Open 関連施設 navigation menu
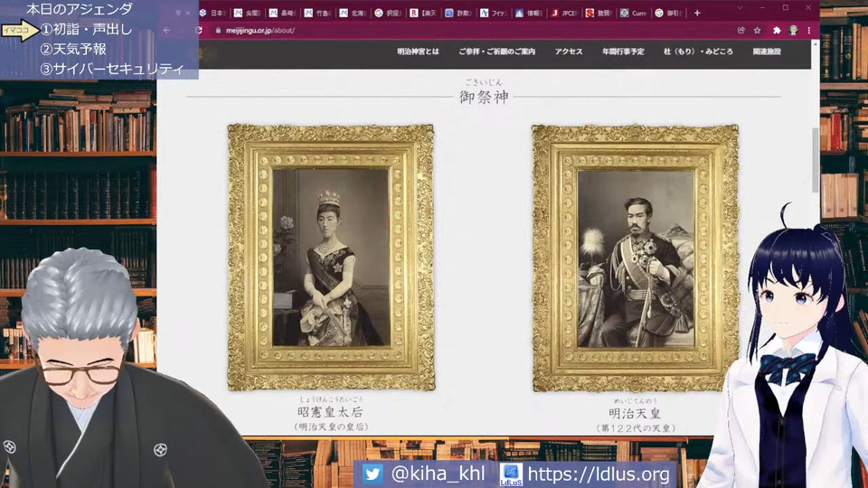868x488 pixels. click(767, 52)
